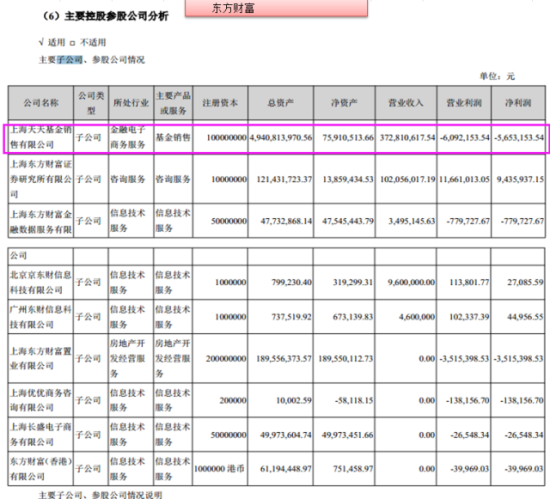Click operating profit -6,092,153.54
The height and width of the screenshot is (499, 550).
coord(464,137)
